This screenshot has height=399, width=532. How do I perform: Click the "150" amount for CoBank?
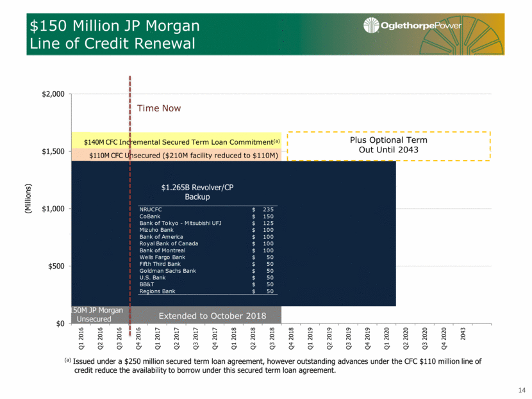tap(268, 216)
